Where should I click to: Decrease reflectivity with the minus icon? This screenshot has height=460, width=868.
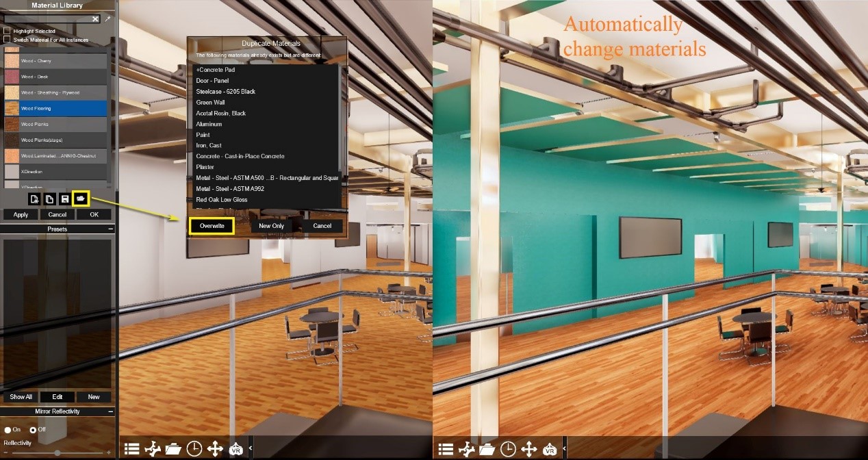tap(6, 452)
